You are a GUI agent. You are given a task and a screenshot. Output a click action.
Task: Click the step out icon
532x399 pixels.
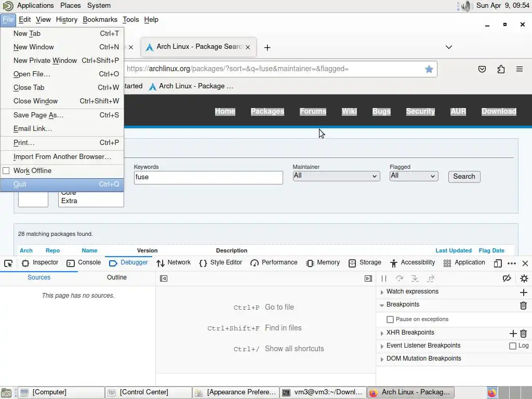[431, 278]
